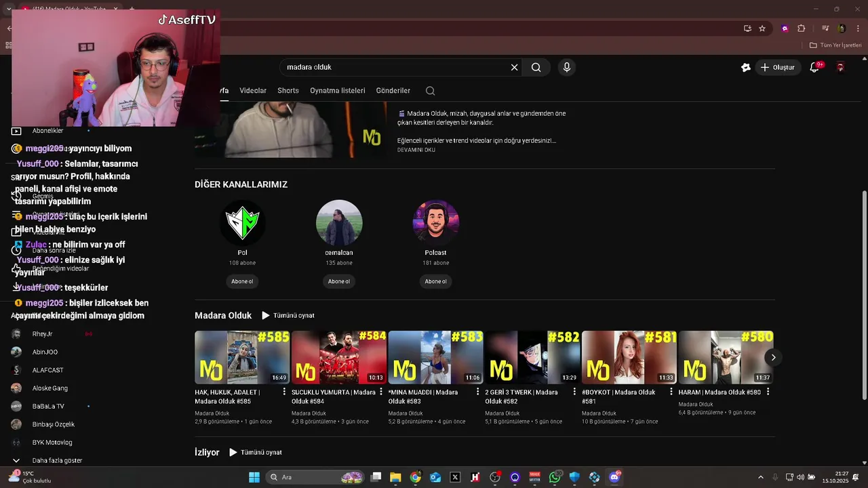The height and width of the screenshot is (488, 868).
Task: Open options menu for SUCUKLU YUMURTA video
Action: (x=381, y=392)
